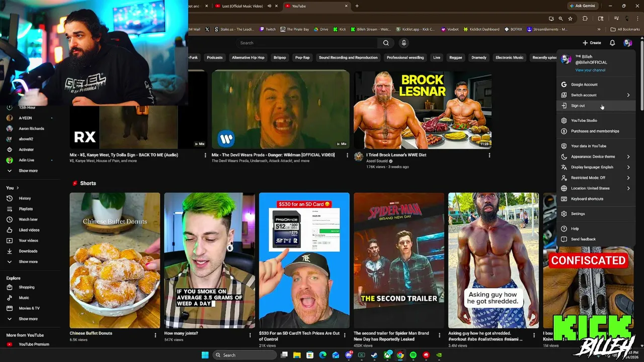
Task: Select Send feedback in the account menu
Action: pyautogui.click(x=596, y=239)
